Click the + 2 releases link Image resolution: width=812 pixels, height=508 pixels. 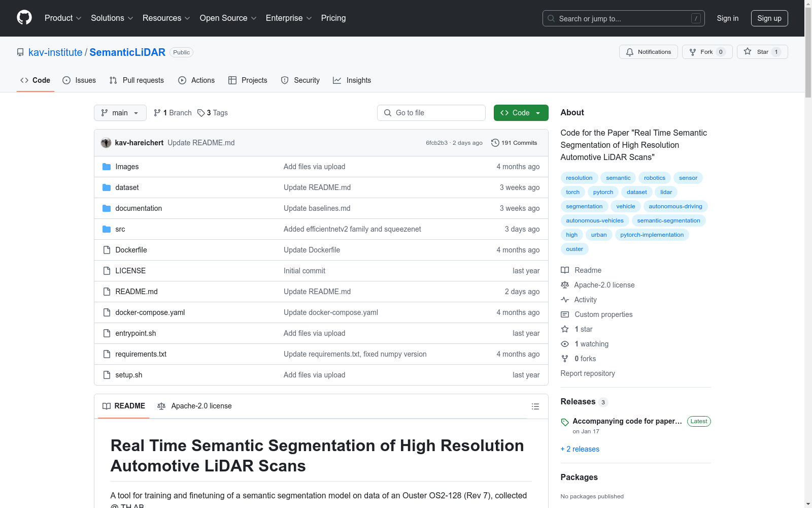[x=580, y=449]
